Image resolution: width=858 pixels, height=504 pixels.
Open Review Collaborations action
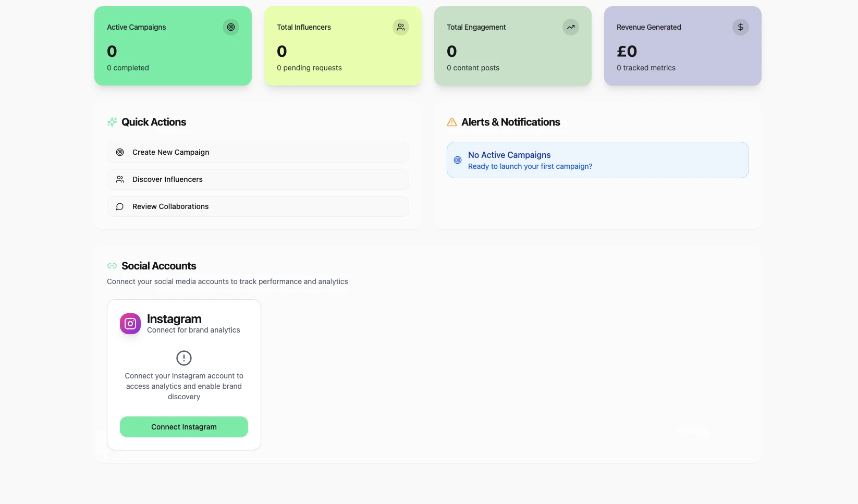[258, 206]
